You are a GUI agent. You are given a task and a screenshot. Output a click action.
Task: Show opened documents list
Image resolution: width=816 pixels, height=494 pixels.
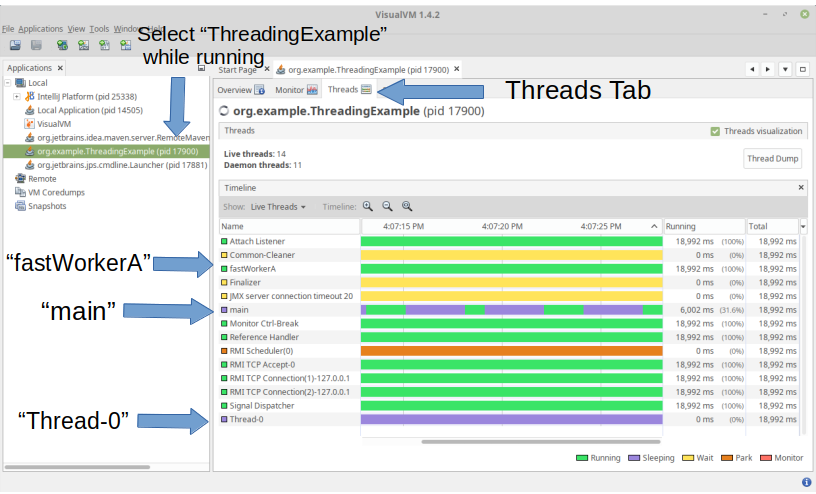pyautogui.click(x=785, y=69)
